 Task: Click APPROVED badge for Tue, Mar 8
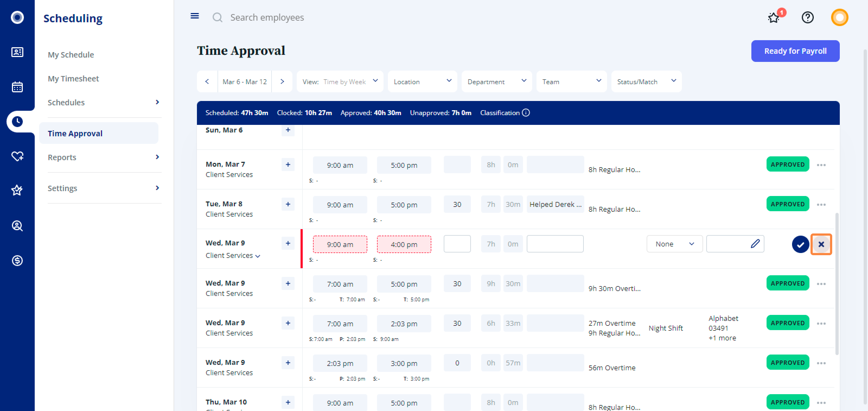coord(787,204)
